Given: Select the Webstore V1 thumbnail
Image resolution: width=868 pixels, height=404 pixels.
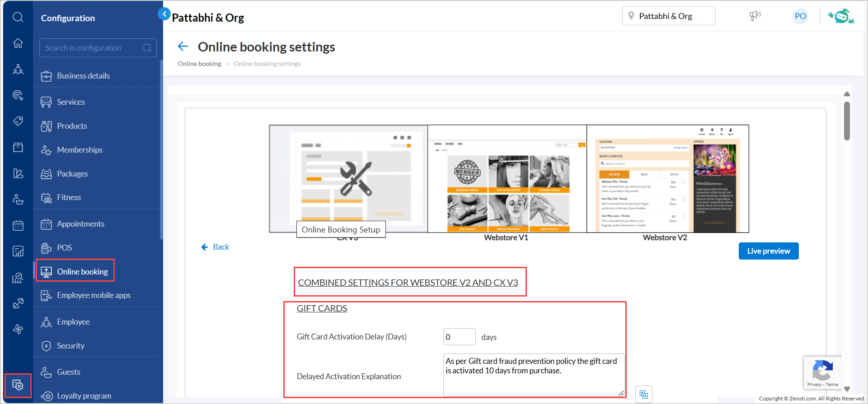Looking at the screenshot, I should point(507,179).
